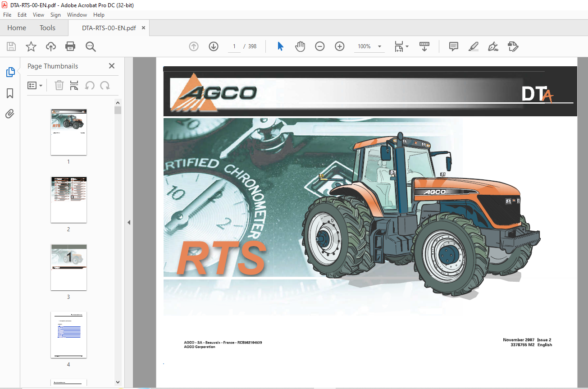This screenshot has height=389, width=588.
Task: Click the 398 total pages text
Action: click(x=252, y=46)
